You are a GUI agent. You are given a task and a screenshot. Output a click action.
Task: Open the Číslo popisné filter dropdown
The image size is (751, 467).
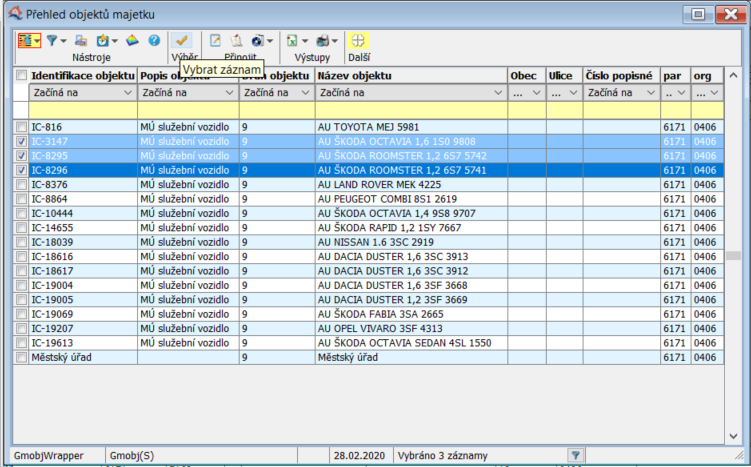(x=649, y=93)
